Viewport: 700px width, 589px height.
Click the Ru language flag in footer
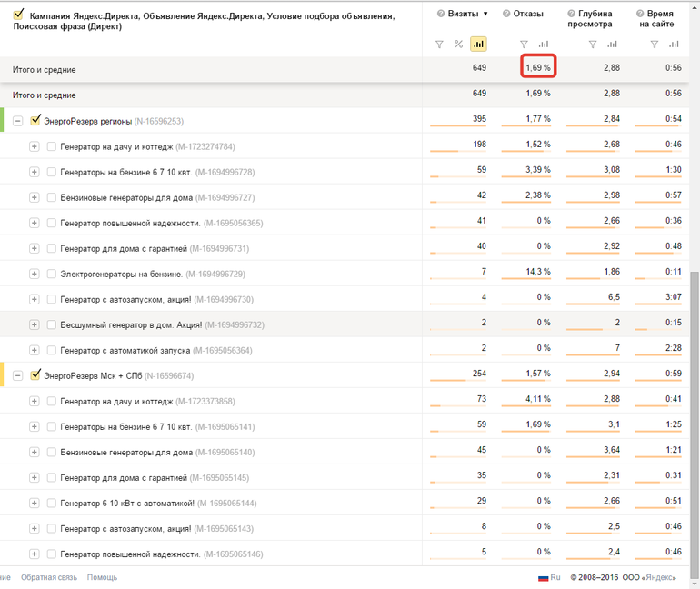[544, 577]
